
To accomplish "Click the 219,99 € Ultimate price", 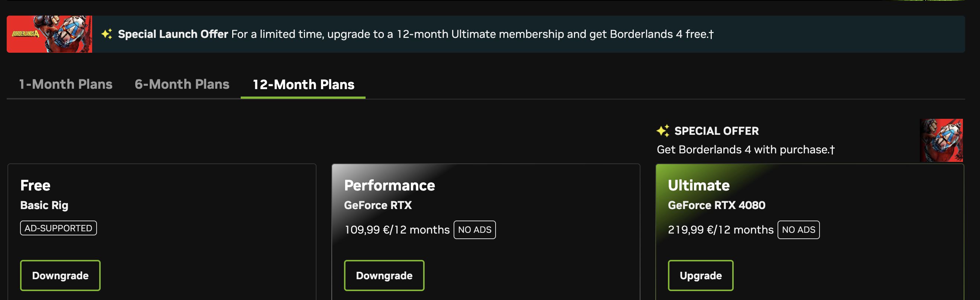I will click(x=720, y=230).
